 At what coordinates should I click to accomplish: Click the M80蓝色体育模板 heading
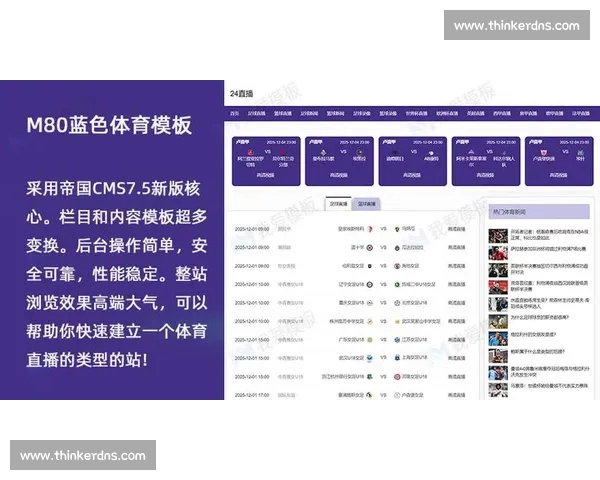click(x=109, y=125)
